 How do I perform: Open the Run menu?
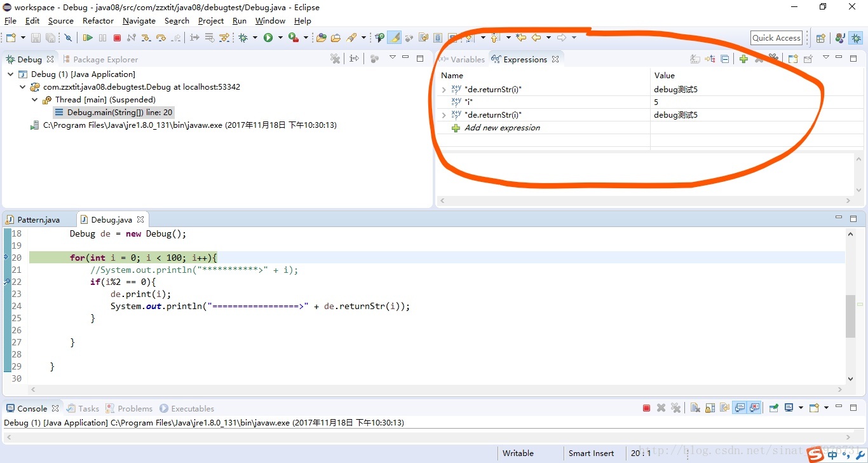240,21
